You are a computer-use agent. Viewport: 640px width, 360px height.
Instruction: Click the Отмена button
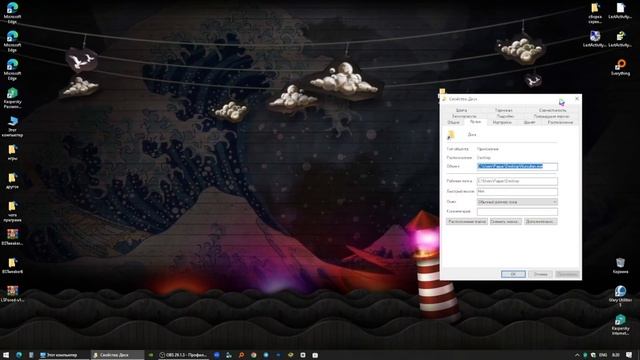tap(540, 274)
